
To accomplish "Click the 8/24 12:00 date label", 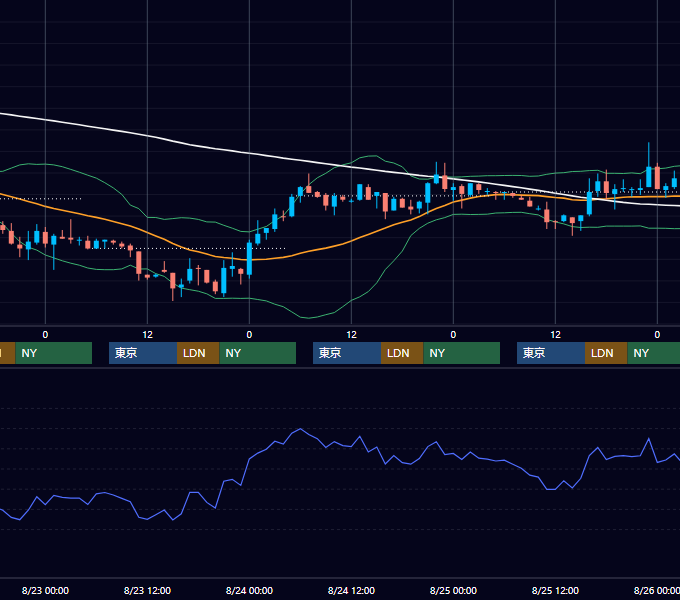I will click(x=351, y=590).
